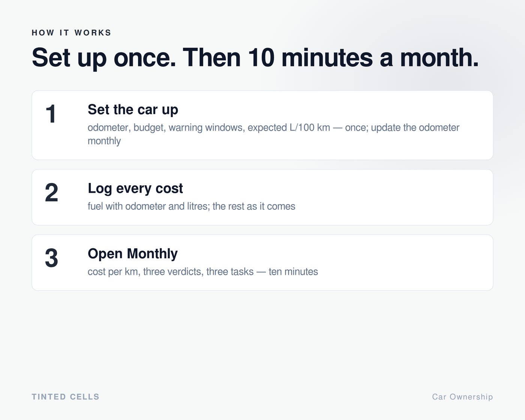The width and height of the screenshot is (525, 420).
Task: Click the HOW IT WORKS label
Action: [x=72, y=33]
